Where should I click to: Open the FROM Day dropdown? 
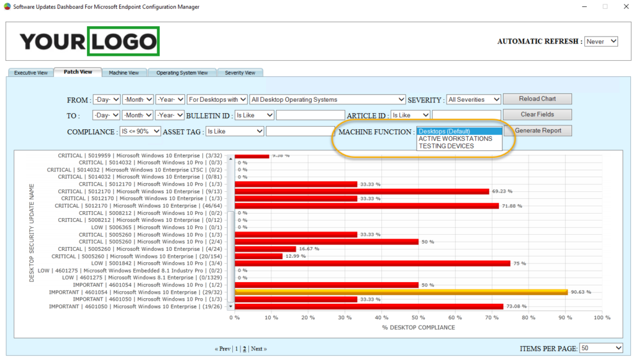(x=105, y=99)
